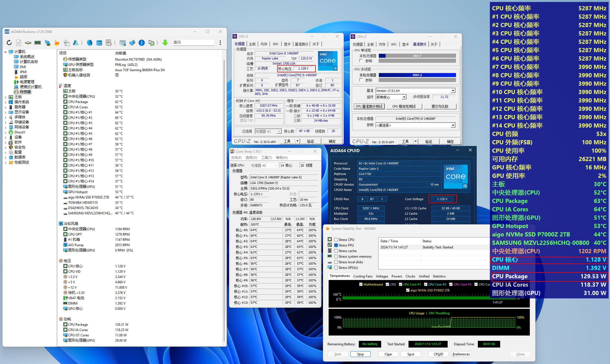Click the 查找 search field in AIDA64
The width and height of the screenshot is (610, 364).
[193, 42]
